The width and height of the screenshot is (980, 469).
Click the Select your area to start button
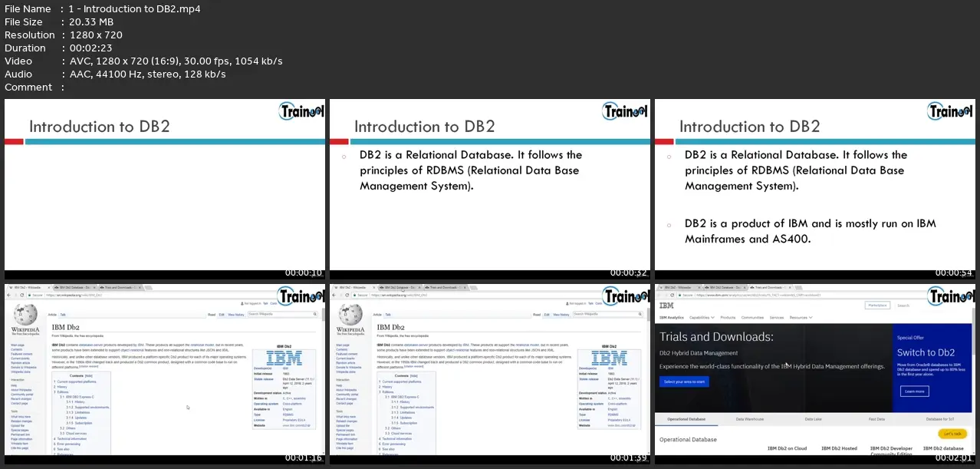coord(685,381)
